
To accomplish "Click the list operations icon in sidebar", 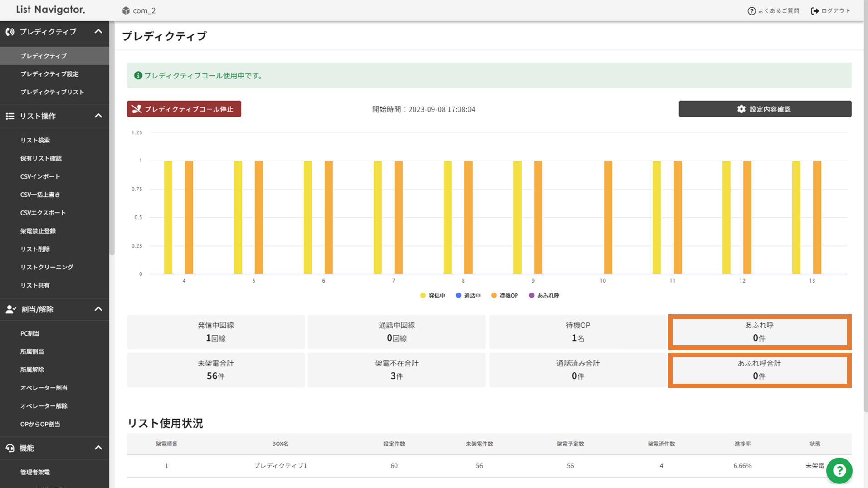I will click(x=10, y=116).
